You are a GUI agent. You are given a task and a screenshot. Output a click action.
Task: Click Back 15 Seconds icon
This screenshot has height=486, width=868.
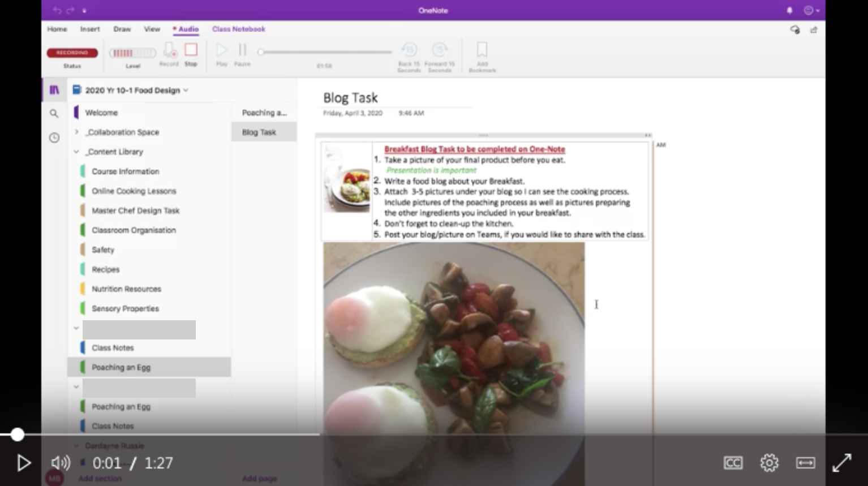coord(409,50)
